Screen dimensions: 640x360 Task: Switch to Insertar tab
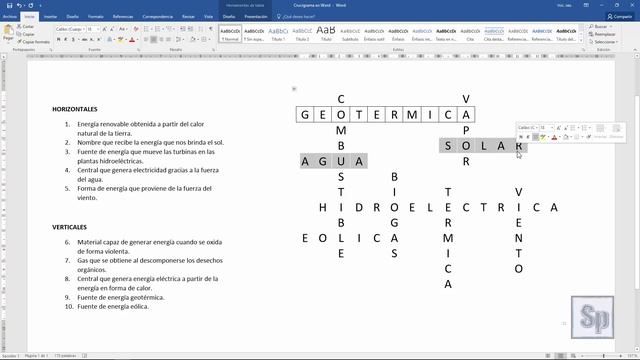(50, 17)
